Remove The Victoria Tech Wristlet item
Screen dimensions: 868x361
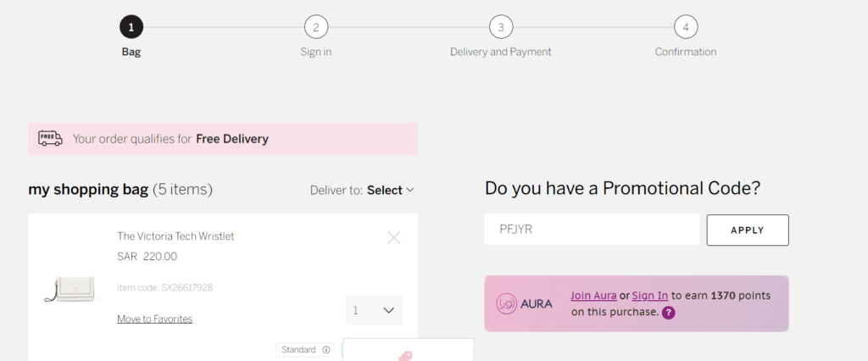coord(393,238)
